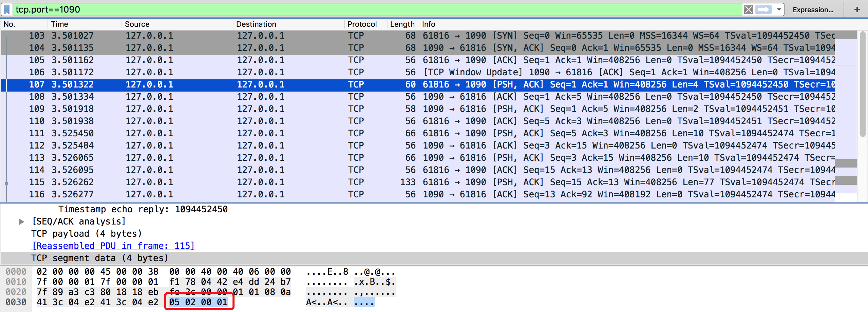Select packet 109 with Len=2

417,109
